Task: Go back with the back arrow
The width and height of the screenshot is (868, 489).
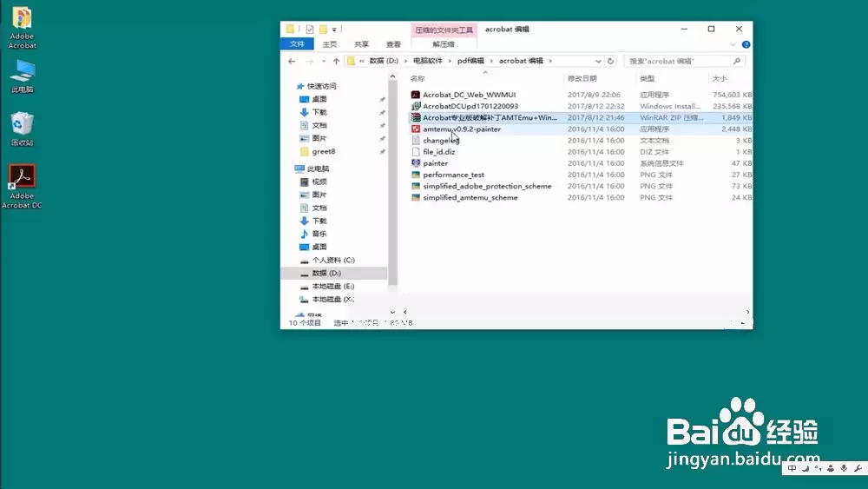Action: click(x=292, y=62)
